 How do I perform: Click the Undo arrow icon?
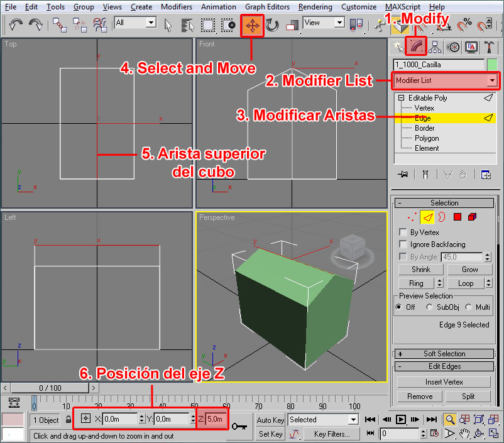tap(16, 25)
